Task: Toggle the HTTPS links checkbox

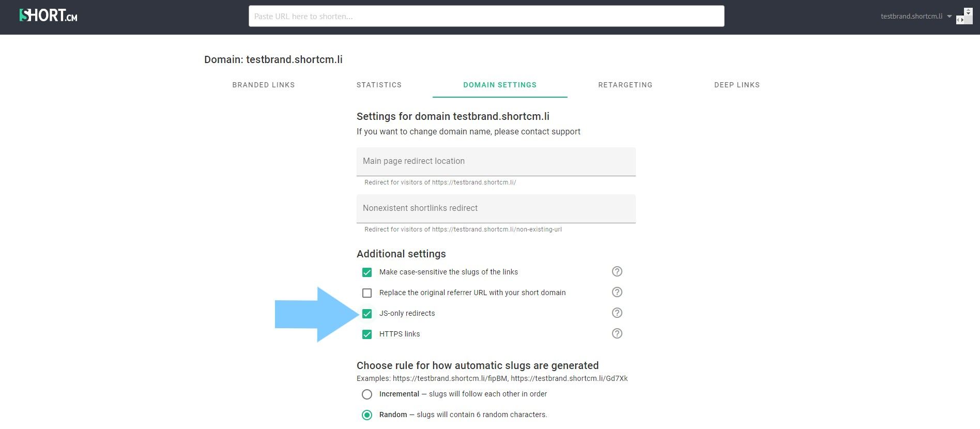Action: point(367,334)
